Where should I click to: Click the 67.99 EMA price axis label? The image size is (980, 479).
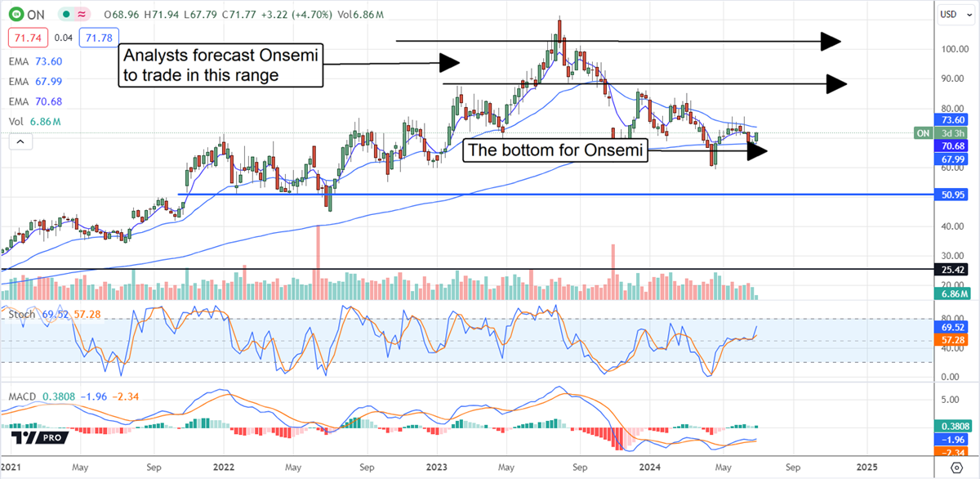(952, 159)
